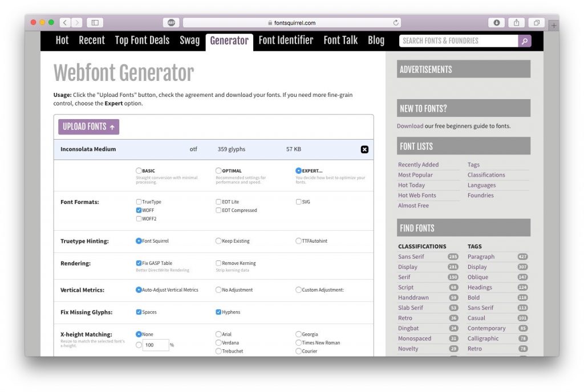Select the Expert conversion option
This screenshot has height=392, width=584.
298,171
